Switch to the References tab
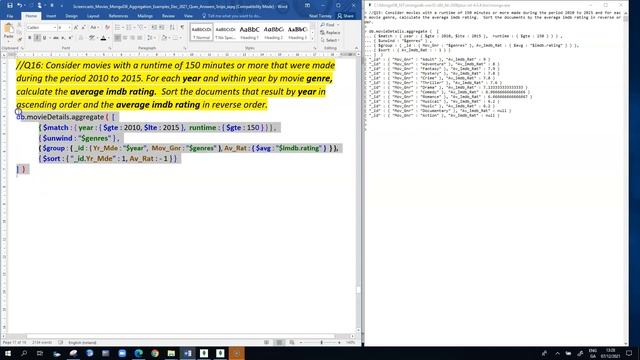The height and width of the screenshot is (360, 640). (118, 16)
